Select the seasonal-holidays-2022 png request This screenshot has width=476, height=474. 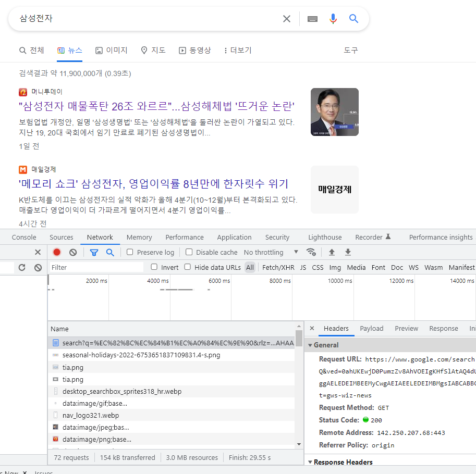click(171, 355)
